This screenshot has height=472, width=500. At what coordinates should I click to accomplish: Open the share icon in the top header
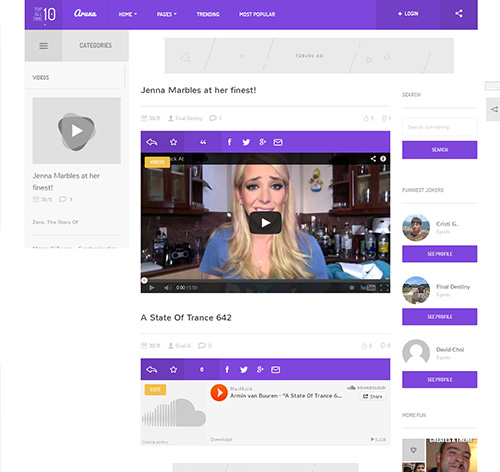[x=459, y=14]
